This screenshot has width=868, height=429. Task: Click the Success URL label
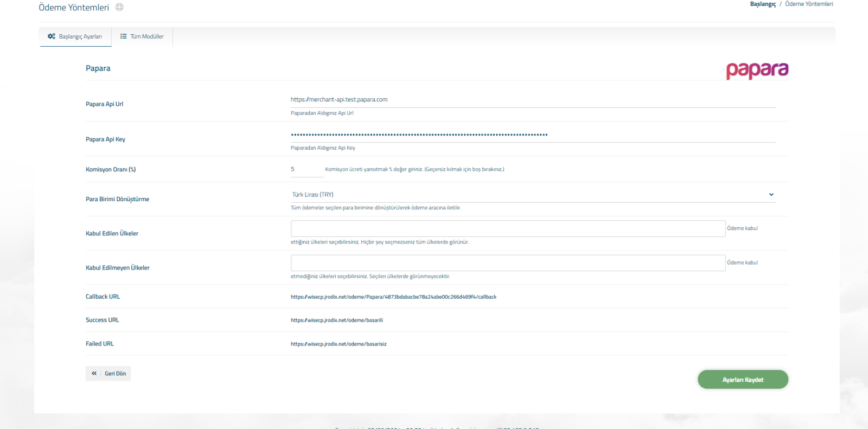click(x=102, y=320)
